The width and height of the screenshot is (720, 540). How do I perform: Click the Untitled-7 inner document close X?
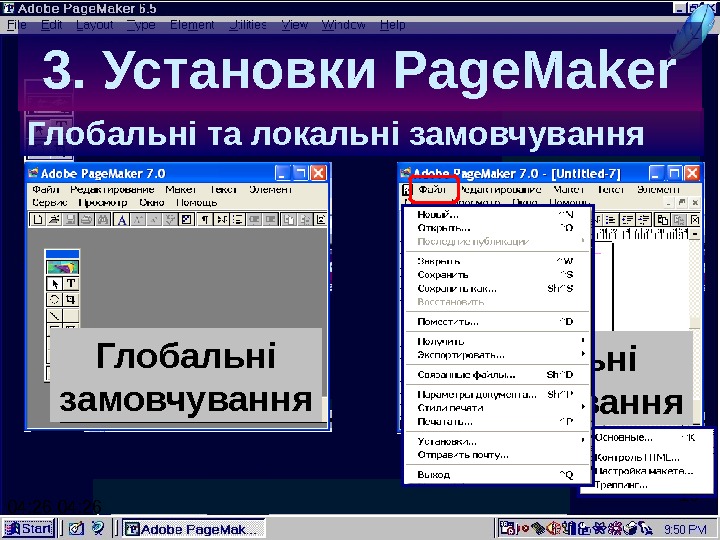point(695,202)
